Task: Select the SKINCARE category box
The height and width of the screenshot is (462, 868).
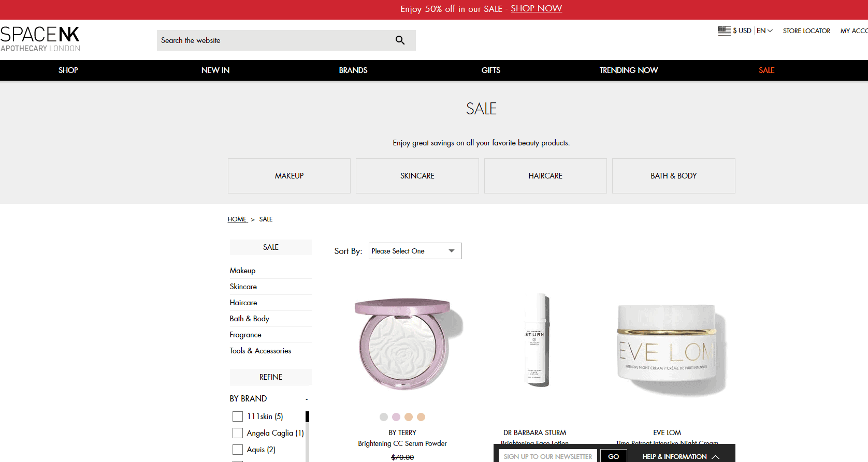Action: pos(417,176)
